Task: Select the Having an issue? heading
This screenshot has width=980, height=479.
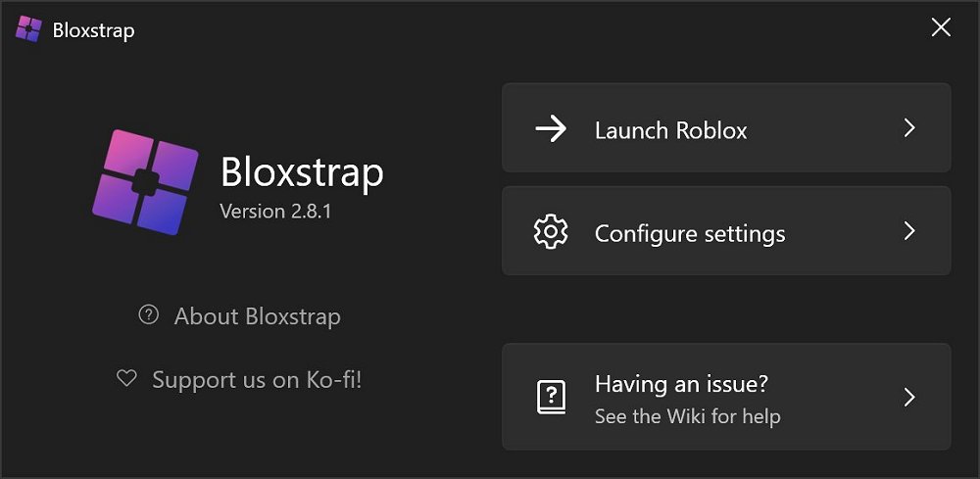Action: (x=681, y=383)
